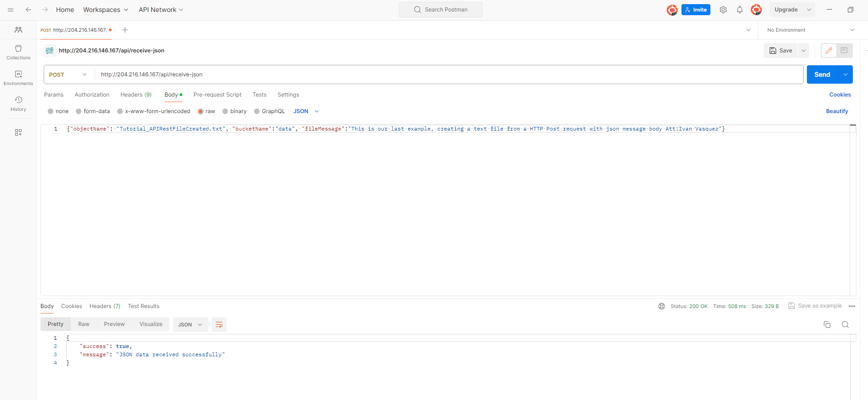Switch response view to Preview
The width and height of the screenshot is (868, 400).
[x=114, y=324]
